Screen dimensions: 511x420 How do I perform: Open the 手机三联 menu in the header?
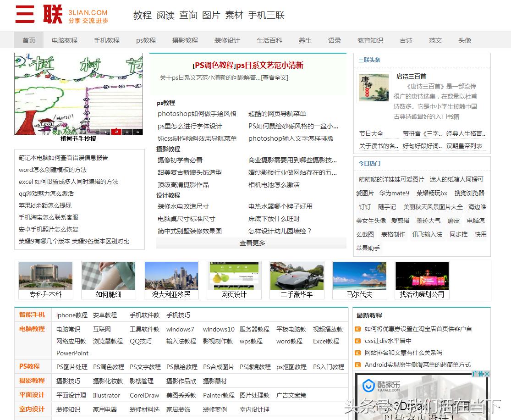(x=266, y=15)
